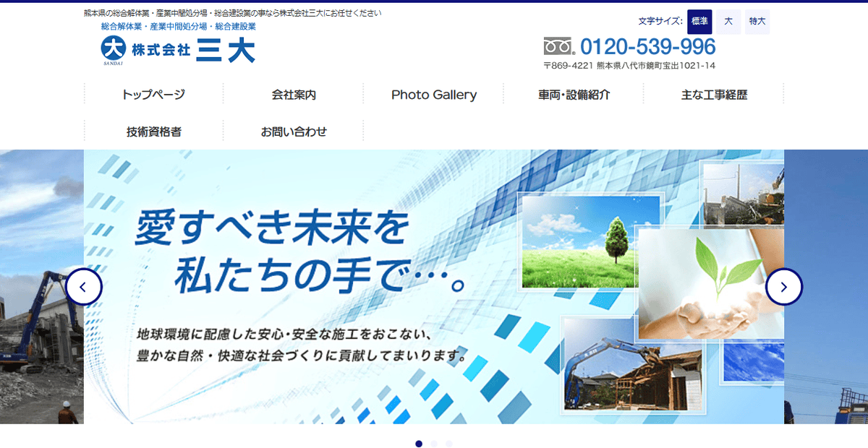Click the right carousel arrow
This screenshot has width=868, height=448.
click(783, 286)
